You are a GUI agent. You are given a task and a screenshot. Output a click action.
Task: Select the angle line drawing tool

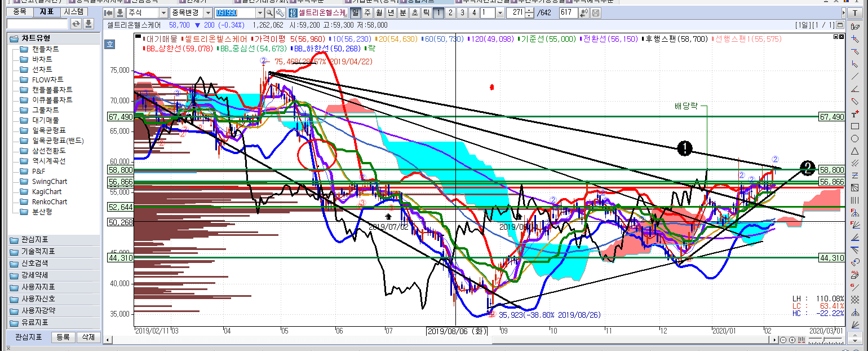coord(856,89)
